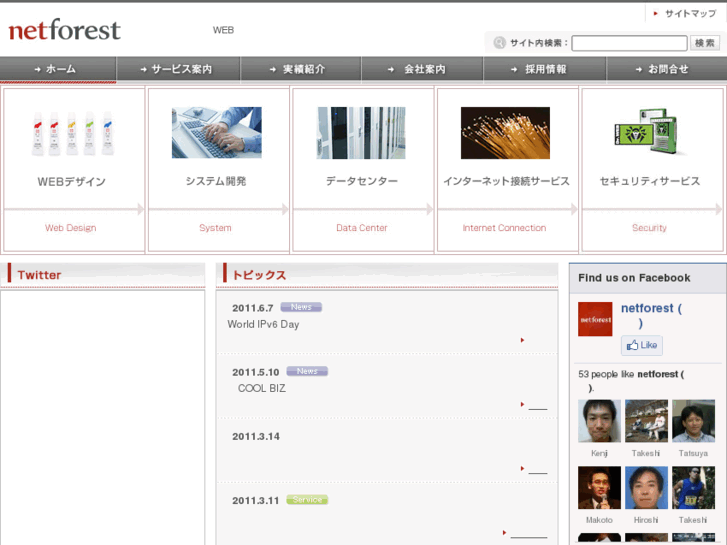The image size is (727, 545).
Task: Open the World IPv6 Day topic
Action: (263, 324)
